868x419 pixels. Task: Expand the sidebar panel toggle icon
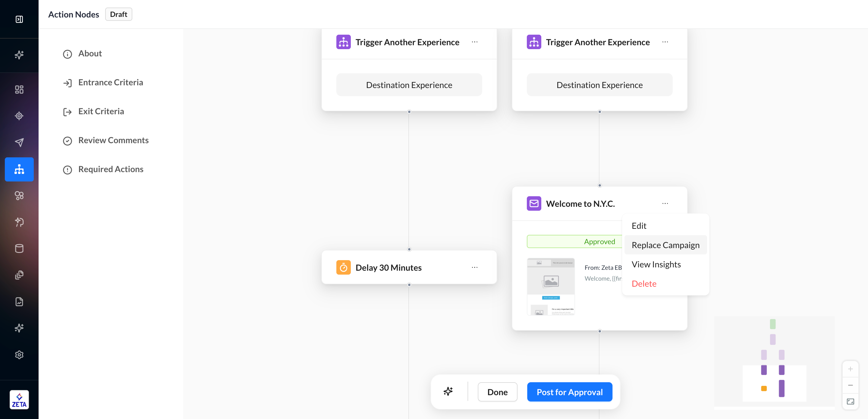[x=19, y=19]
